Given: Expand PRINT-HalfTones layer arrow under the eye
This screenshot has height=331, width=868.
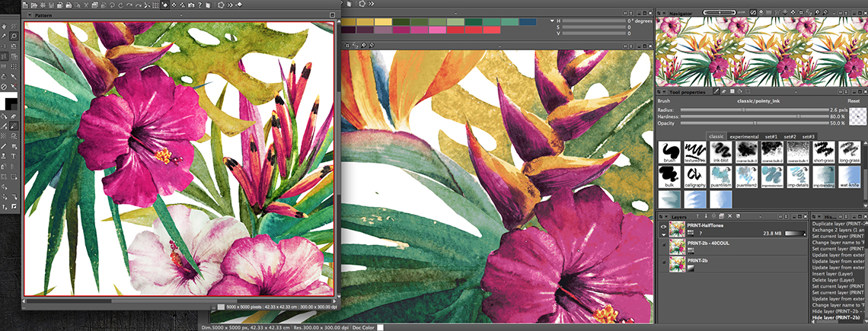Looking at the screenshot, I should (663, 234).
